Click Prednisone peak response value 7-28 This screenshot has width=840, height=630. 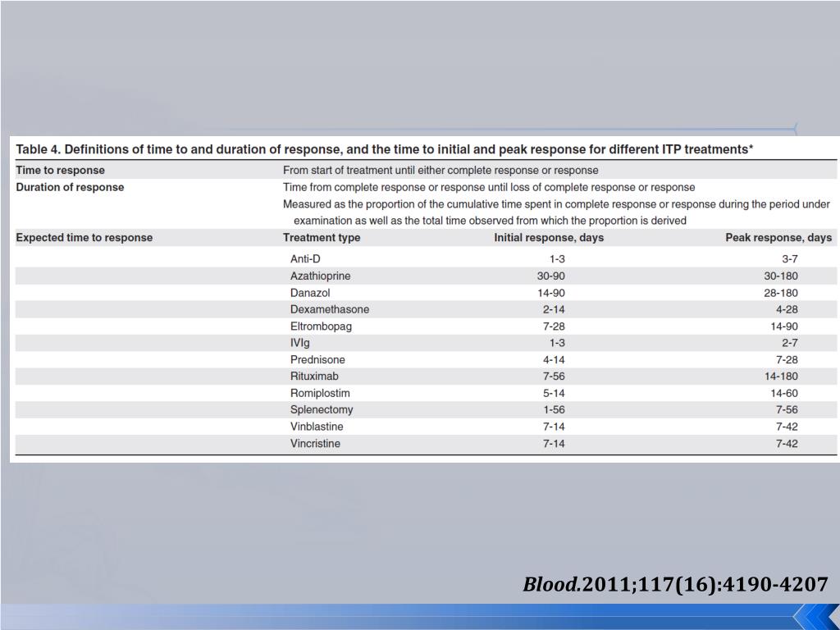[787, 359]
